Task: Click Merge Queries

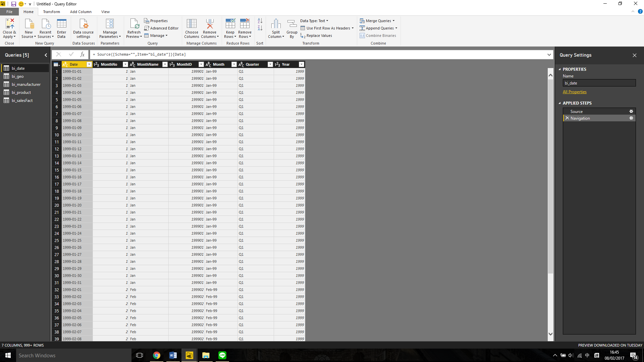Action: coord(377,21)
